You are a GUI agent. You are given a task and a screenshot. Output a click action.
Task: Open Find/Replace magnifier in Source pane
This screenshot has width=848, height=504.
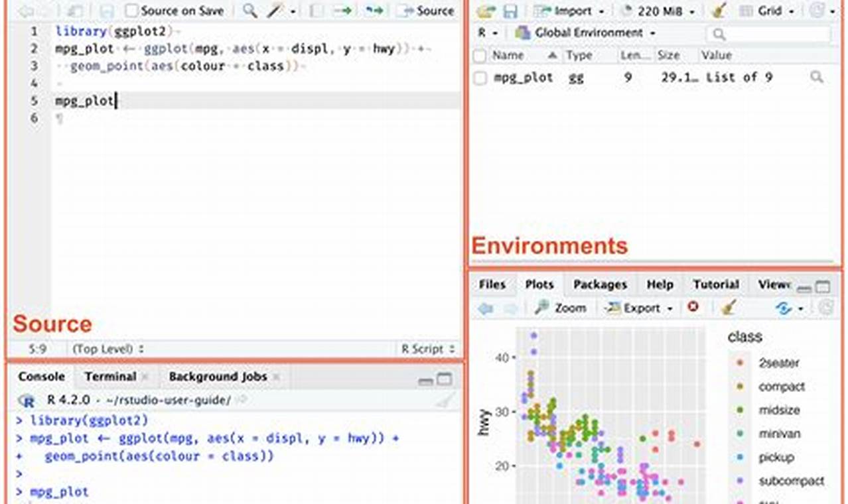pyautogui.click(x=250, y=10)
